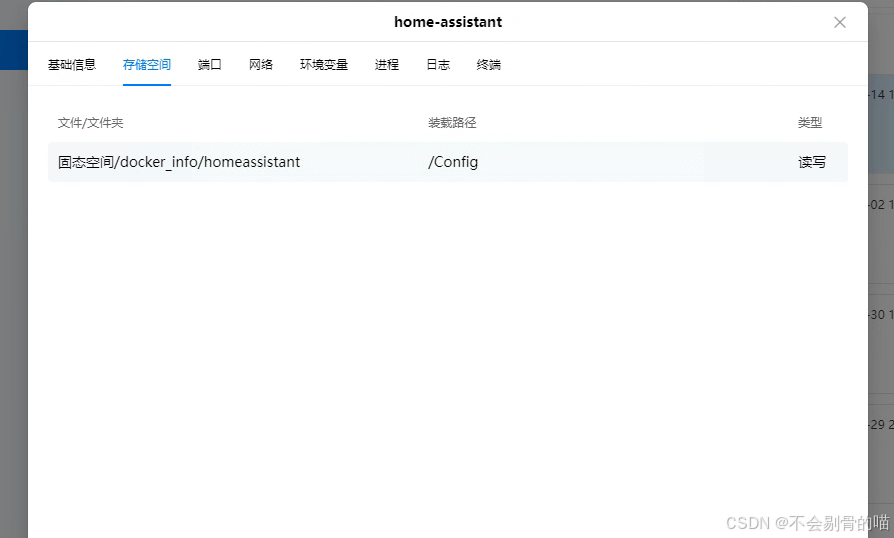
Task: Open the 端口 tab
Action: coord(209,65)
